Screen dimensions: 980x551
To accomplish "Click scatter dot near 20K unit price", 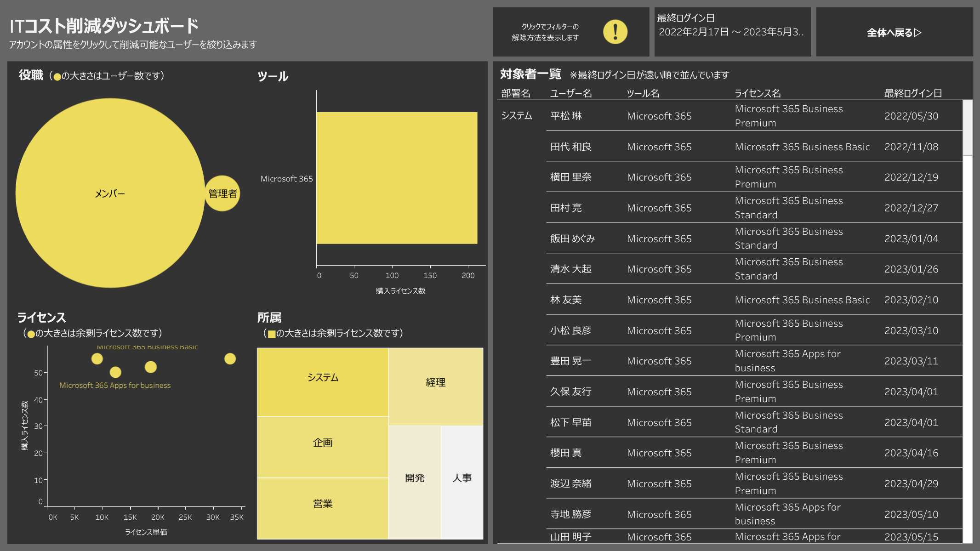I will [x=151, y=367].
